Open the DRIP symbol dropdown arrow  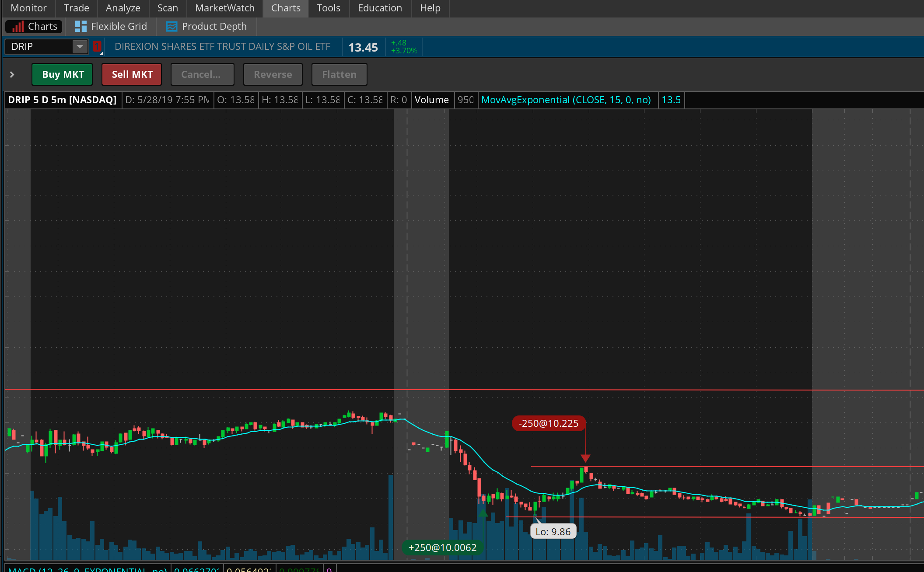point(80,46)
